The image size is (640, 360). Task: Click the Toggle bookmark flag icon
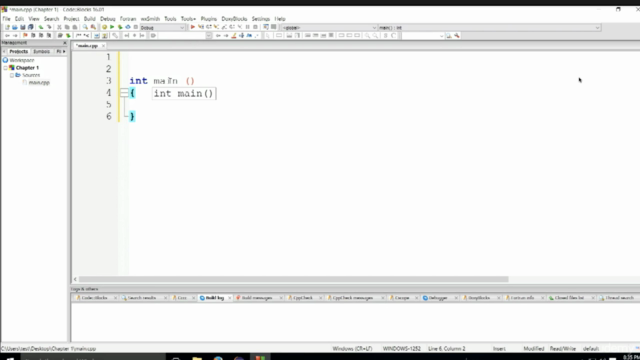pos(25,36)
